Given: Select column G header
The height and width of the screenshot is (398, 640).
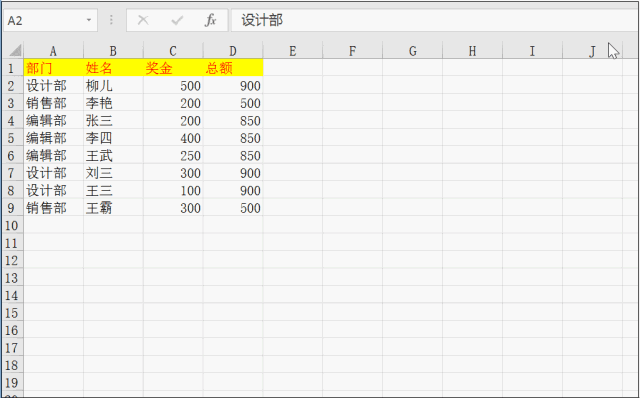Looking at the screenshot, I should point(412,51).
